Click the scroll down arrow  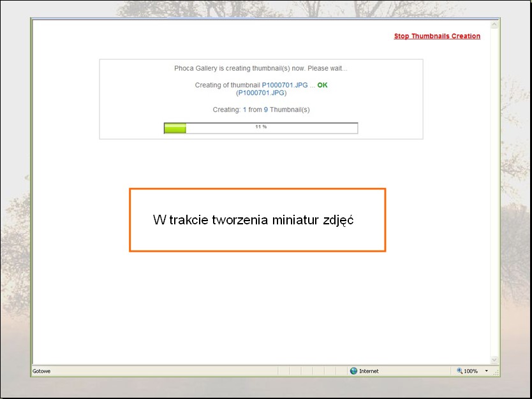[494, 360]
